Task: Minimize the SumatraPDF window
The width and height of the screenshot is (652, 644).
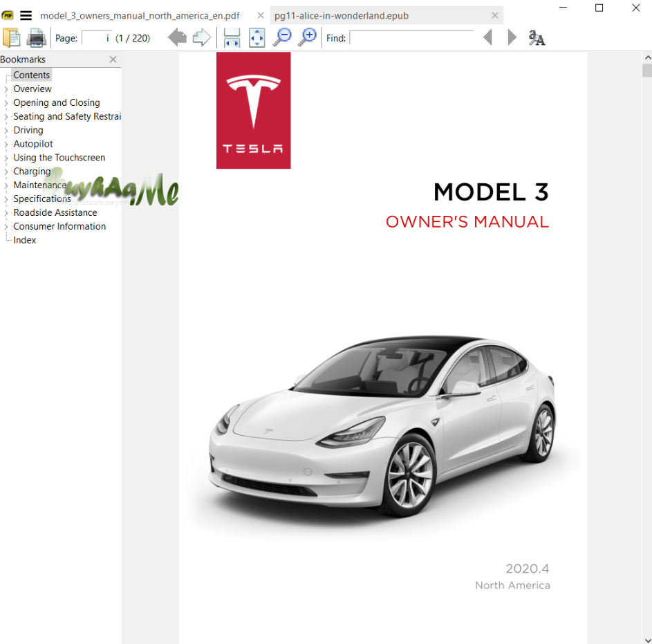Action: [563, 8]
